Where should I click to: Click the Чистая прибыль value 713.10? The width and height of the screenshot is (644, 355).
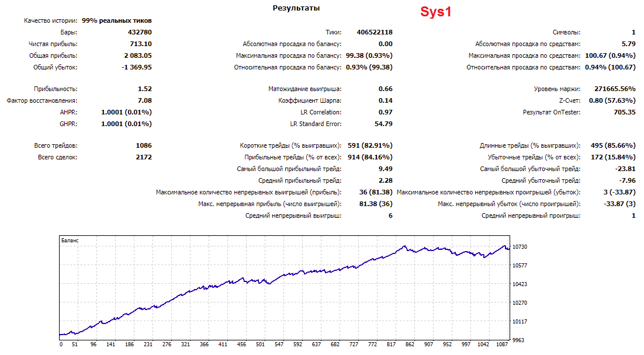141,44
